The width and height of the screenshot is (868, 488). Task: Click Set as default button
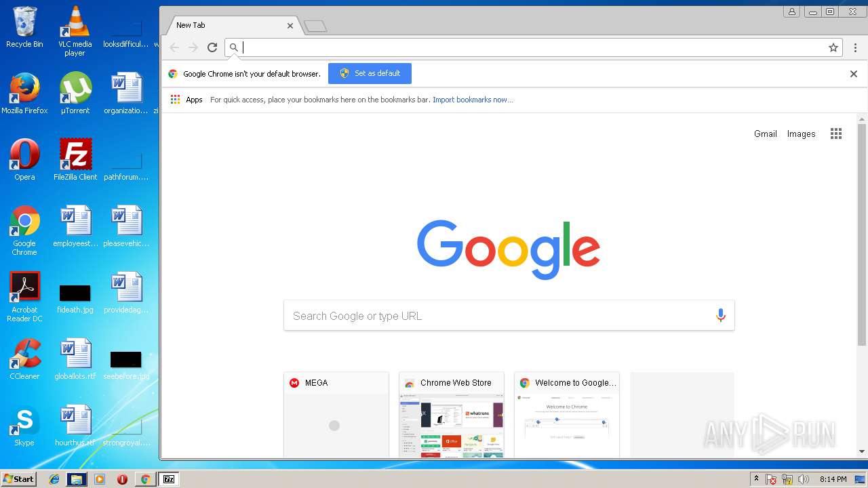click(x=370, y=73)
